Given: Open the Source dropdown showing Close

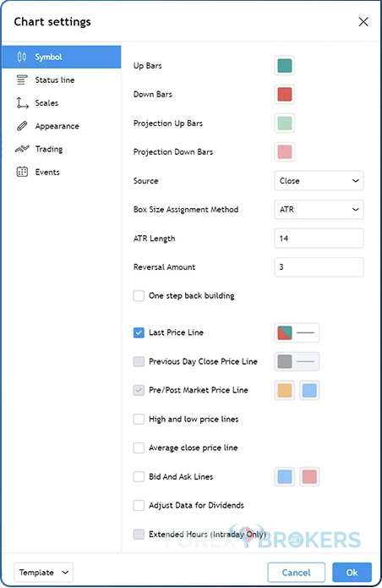Looking at the screenshot, I should [x=319, y=181].
